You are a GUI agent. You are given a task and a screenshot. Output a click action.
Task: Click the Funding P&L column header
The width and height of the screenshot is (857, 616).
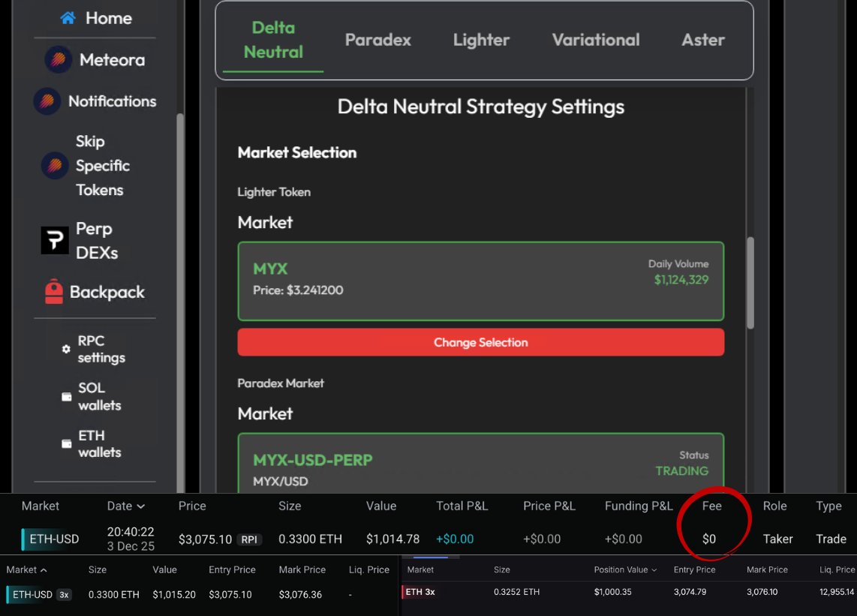(x=639, y=506)
